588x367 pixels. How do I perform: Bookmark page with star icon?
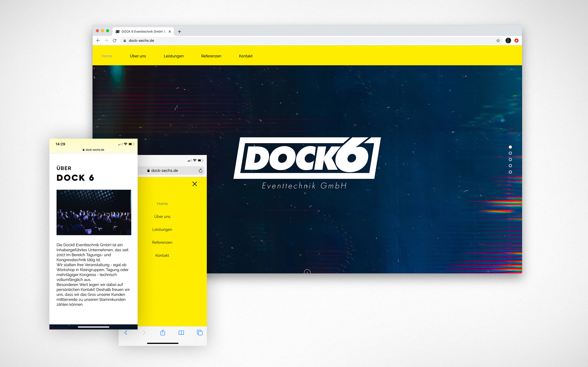[498, 41]
